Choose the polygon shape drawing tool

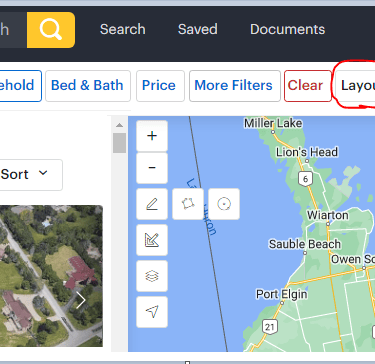tap(188, 204)
